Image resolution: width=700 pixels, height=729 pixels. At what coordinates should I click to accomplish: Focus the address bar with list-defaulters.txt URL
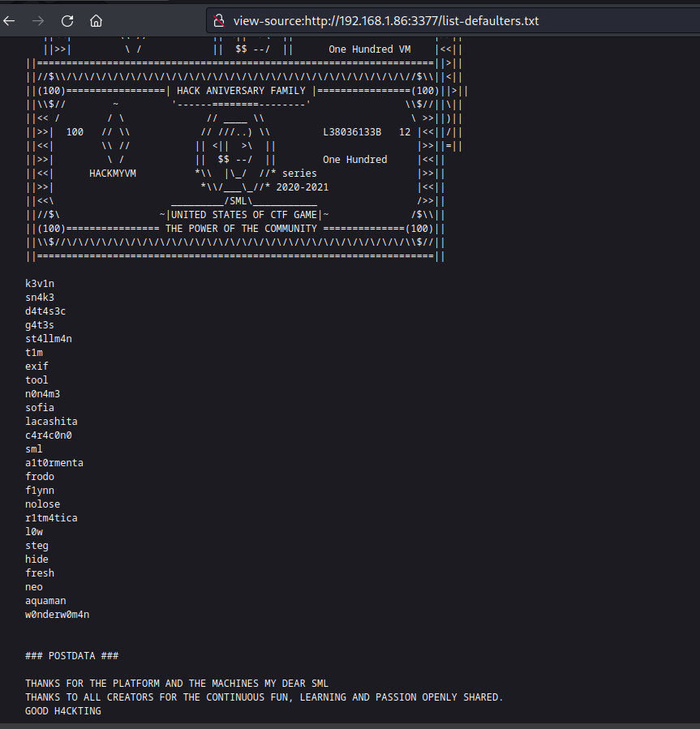[x=385, y=20]
